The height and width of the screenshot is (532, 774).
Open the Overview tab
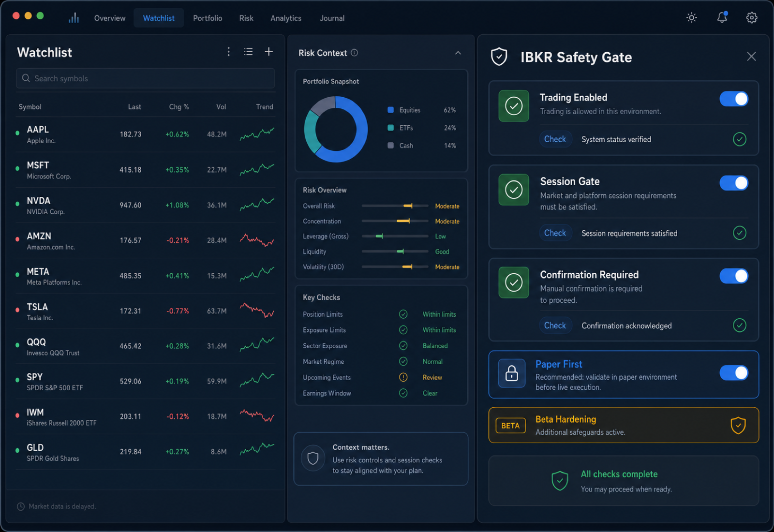[x=110, y=18]
